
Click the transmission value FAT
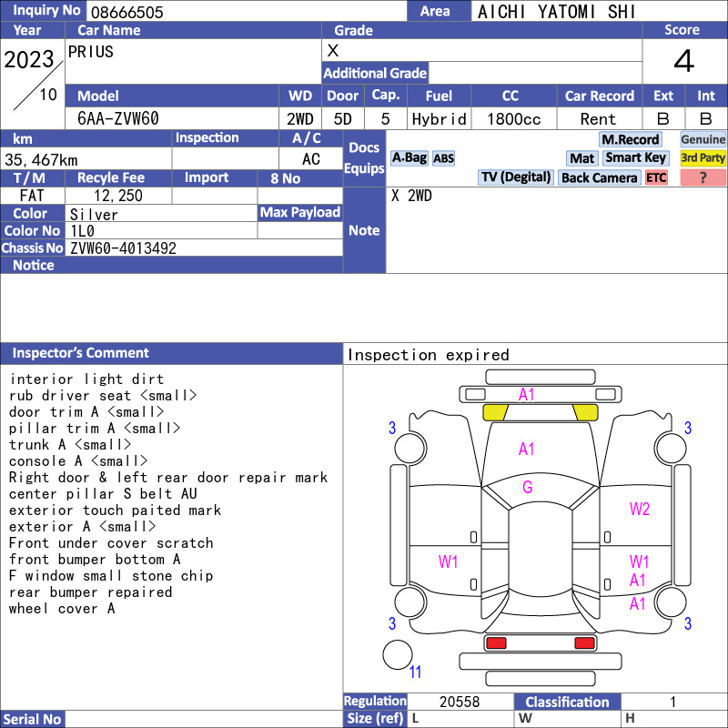pos(32,196)
